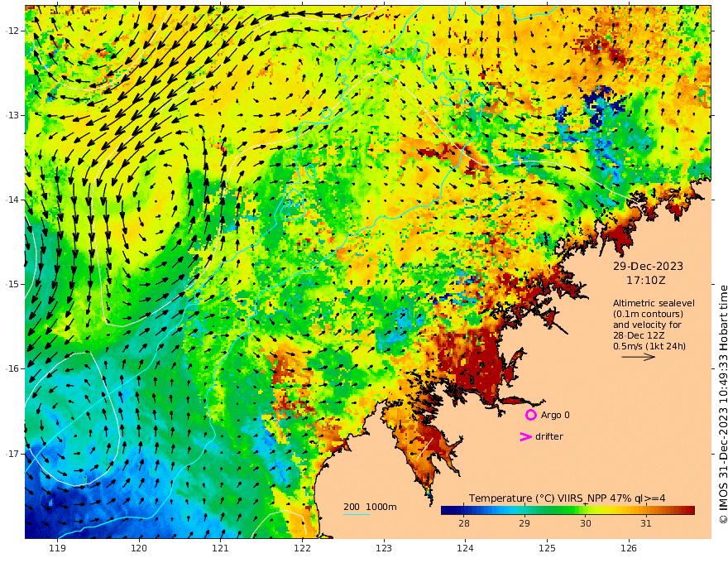
Task: Click longitude axis label 124
Action: pyautogui.click(x=465, y=549)
